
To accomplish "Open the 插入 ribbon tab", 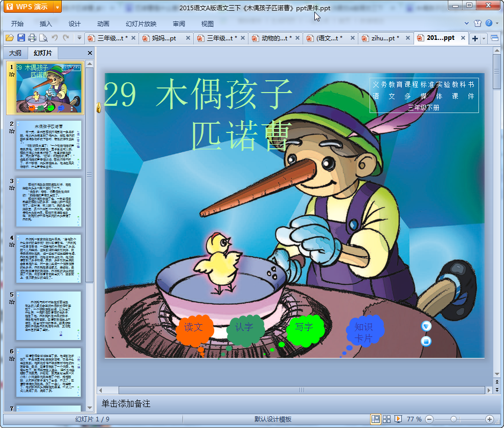I will (x=45, y=24).
